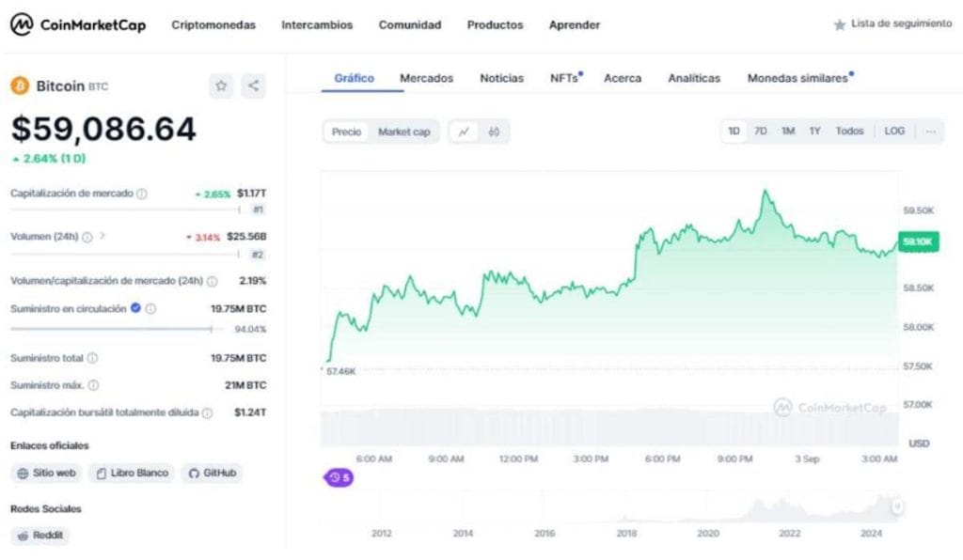Open the Sitio web official link
This screenshot has width=963, height=560.
pos(47,474)
